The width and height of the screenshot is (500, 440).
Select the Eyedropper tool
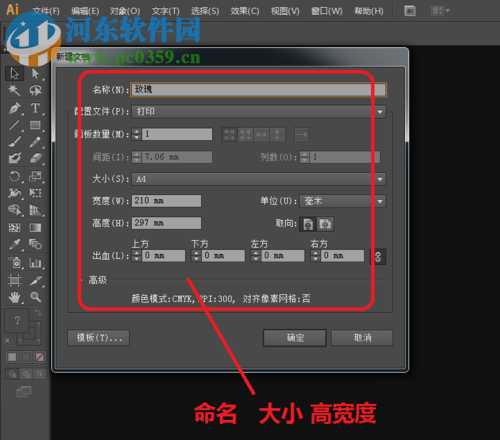click(x=14, y=244)
